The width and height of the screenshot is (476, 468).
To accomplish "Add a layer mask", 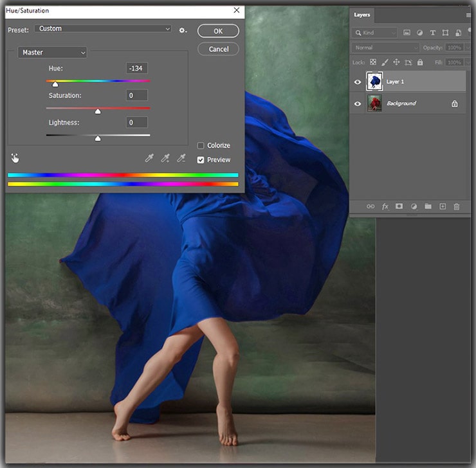I will click(x=399, y=206).
